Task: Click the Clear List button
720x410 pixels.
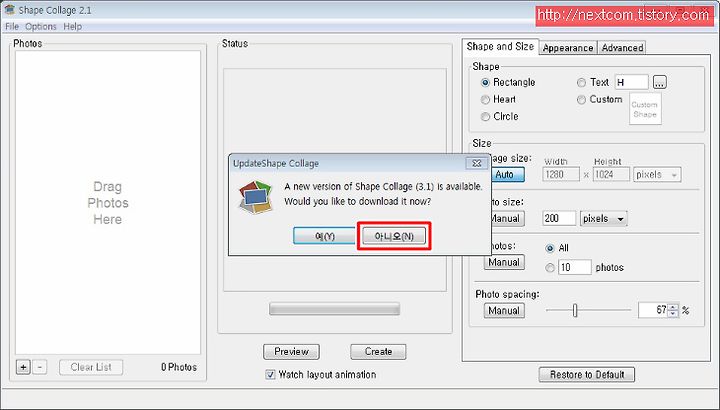Action: point(91,367)
